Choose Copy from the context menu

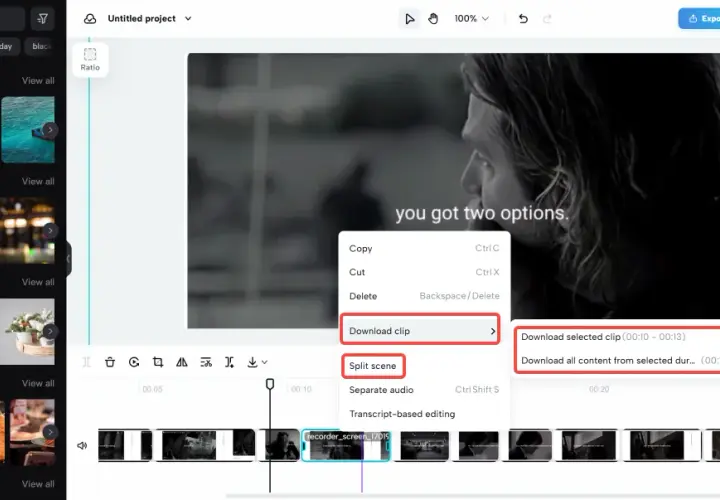pos(424,248)
